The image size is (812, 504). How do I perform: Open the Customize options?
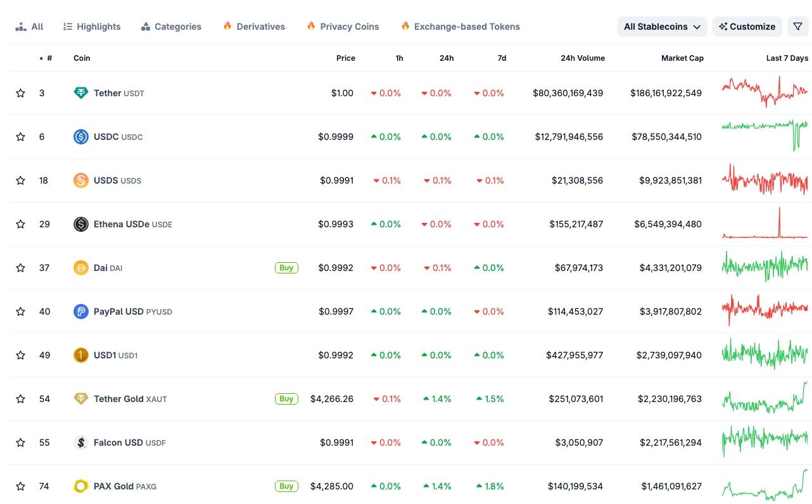747,27
